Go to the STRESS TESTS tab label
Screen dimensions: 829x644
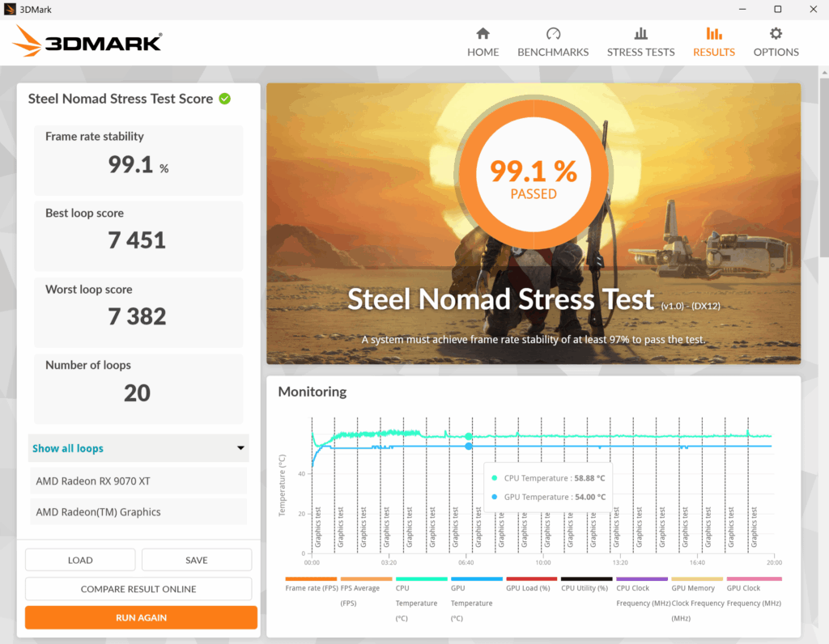click(641, 52)
